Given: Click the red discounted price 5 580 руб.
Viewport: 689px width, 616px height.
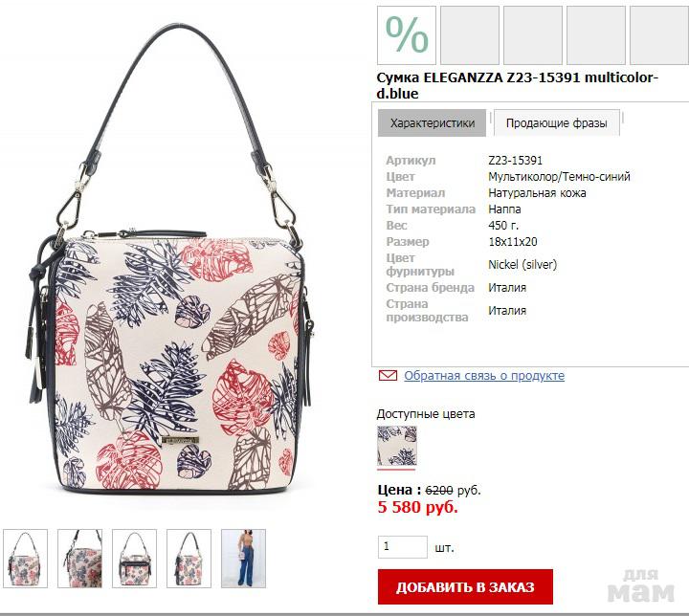Looking at the screenshot, I should 418,507.
